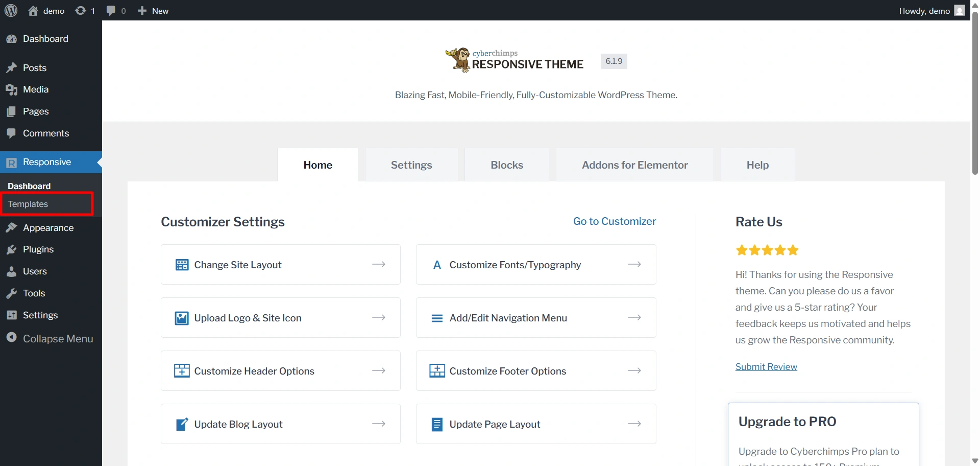Open the Addons for Elementor tab
The width and height of the screenshot is (980, 466).
coord(635,165)
